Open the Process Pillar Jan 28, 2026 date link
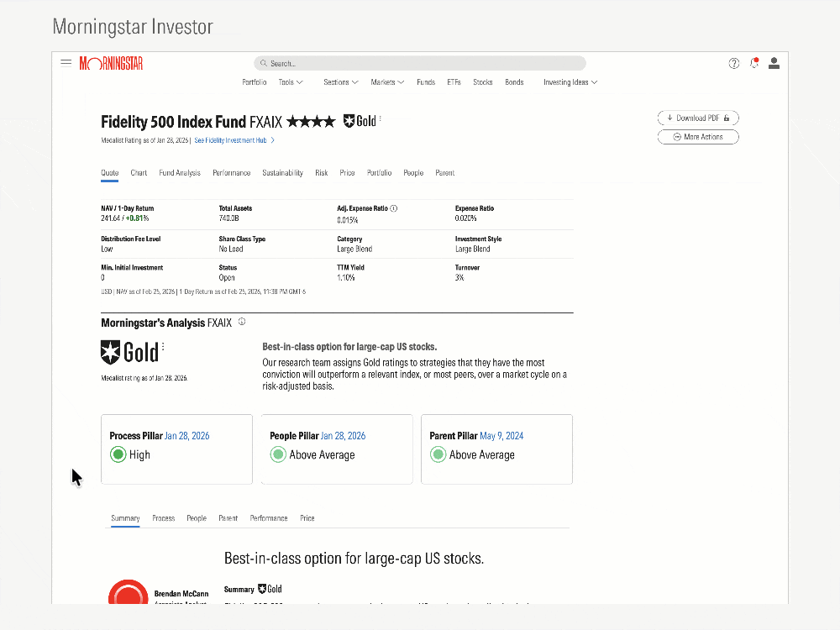Image resolution: width=840 pixels, height=630 pixels. pos(187,436)
